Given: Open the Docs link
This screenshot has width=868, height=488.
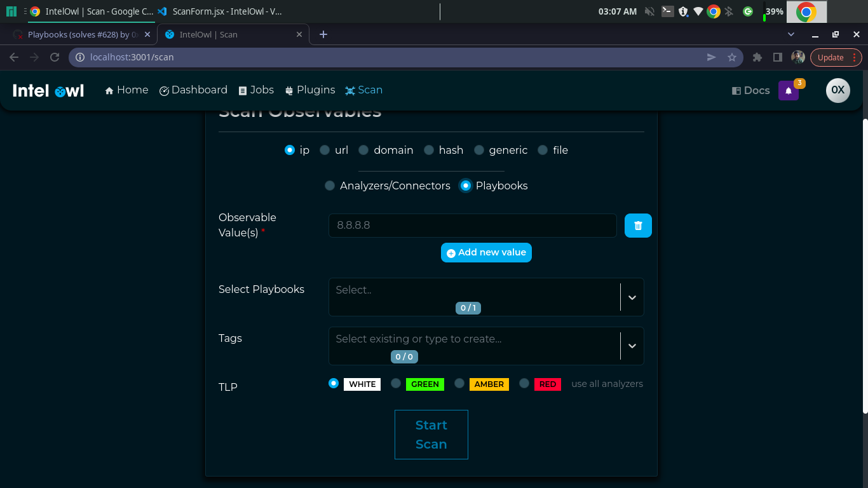Looking at the screenshot, I should (x=750, y=90).
